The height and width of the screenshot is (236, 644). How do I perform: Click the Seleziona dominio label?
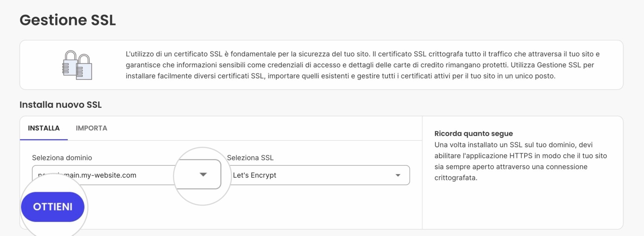[x=62, y=158]
